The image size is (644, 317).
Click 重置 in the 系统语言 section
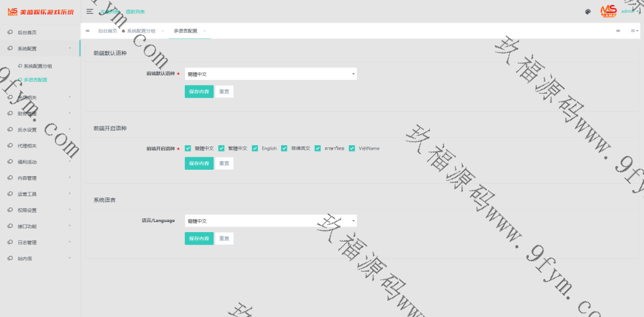(x=224, y=238)
